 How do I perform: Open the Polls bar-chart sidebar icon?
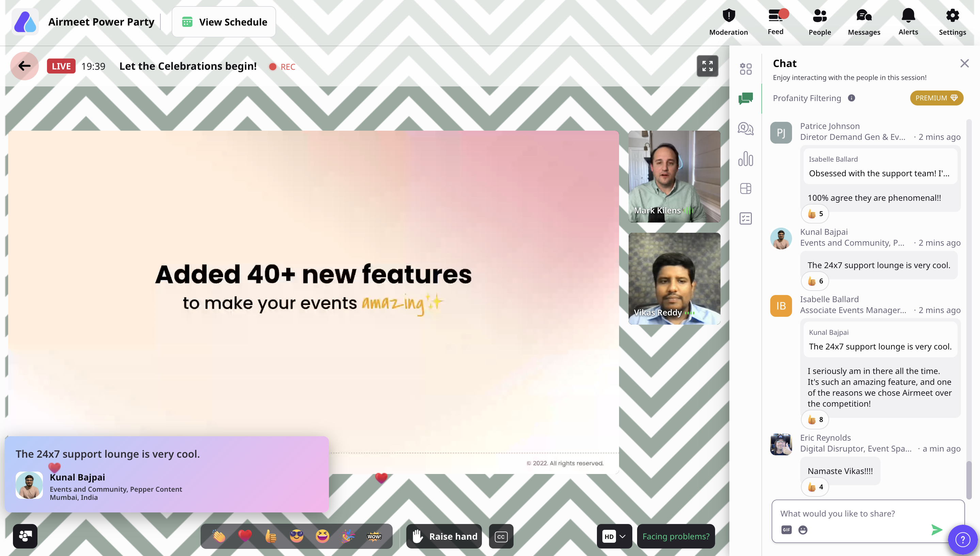point(745,159)
